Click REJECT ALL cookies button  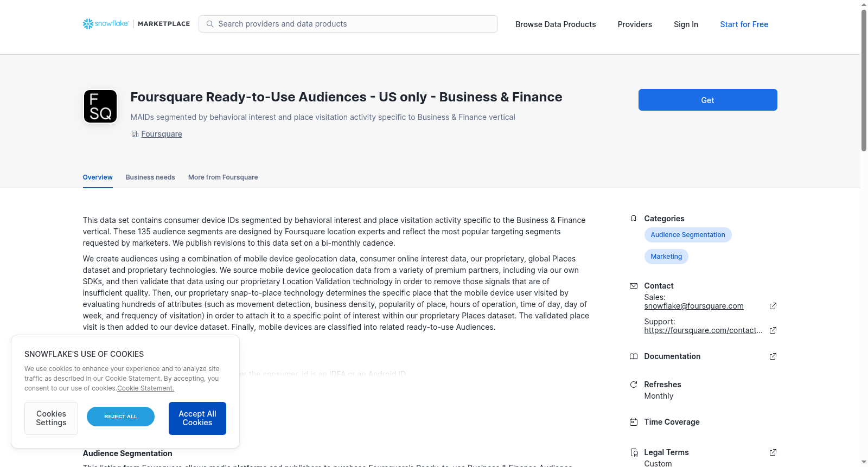tap(120, 417)
